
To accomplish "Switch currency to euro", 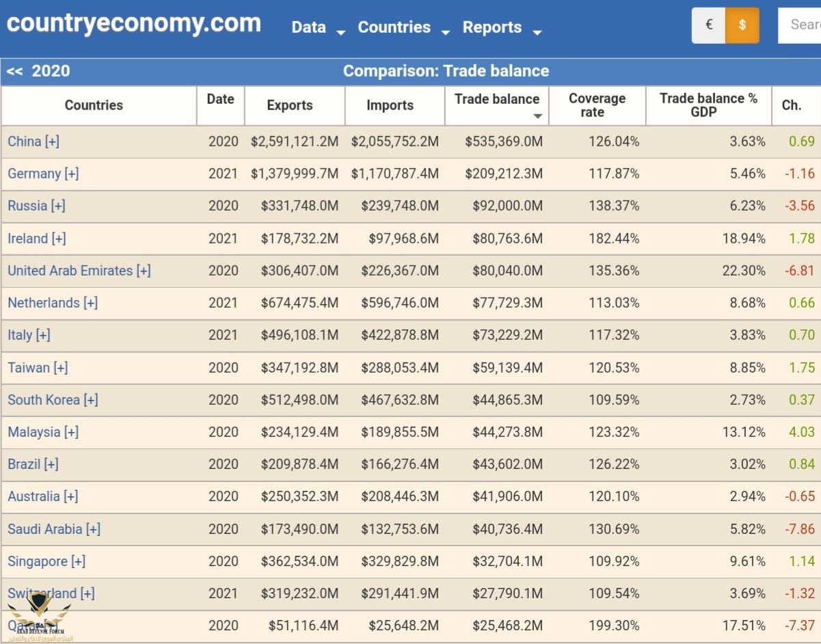I will tap(709, 25).
